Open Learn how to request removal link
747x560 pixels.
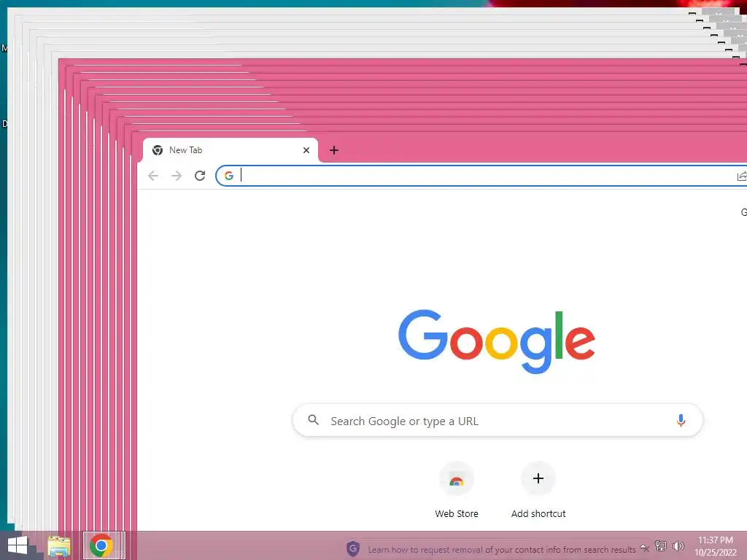[x=502, y=550]
